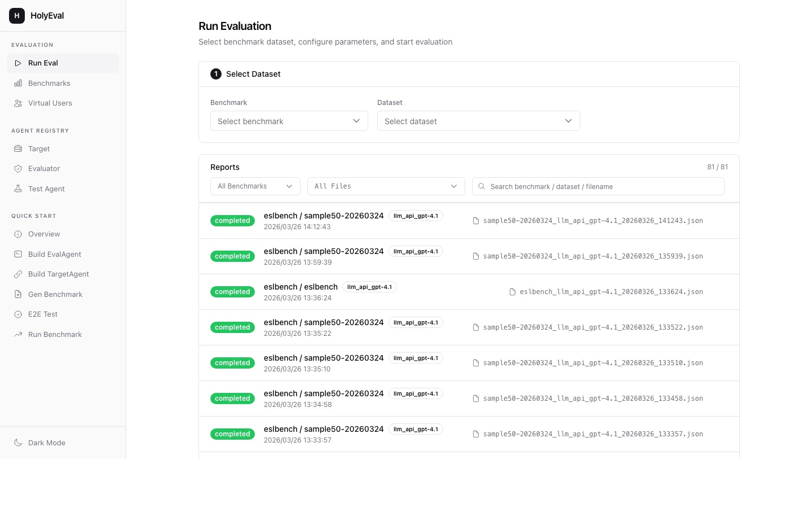Click completed badge of the 13:35:10 report
812x508 pixels.
[x=232, y=363]
